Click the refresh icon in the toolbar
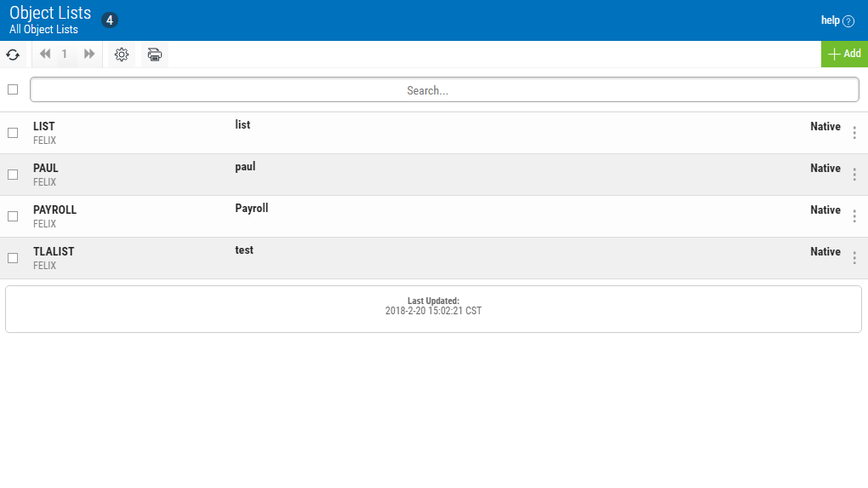Viewport: 868px width, 488px height. pyautogui.click(x=13, y=55)
